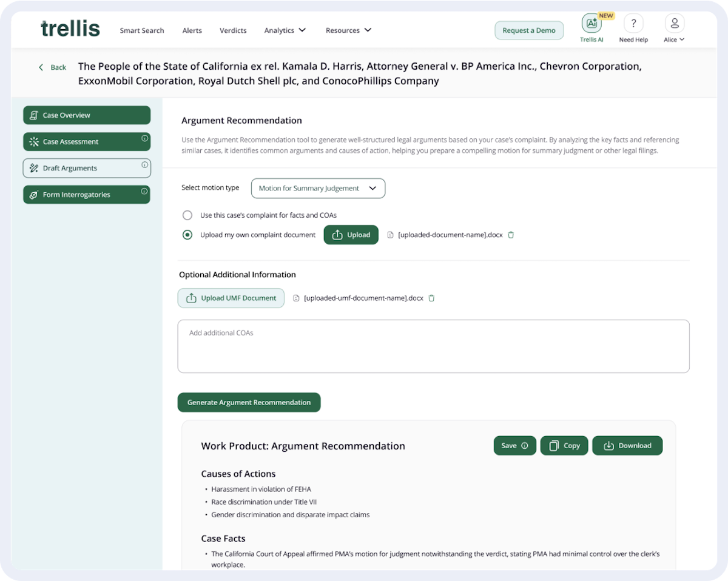Click the info icon inside the Save button
The width and height of the screenshot is (728, 581).
525,446
